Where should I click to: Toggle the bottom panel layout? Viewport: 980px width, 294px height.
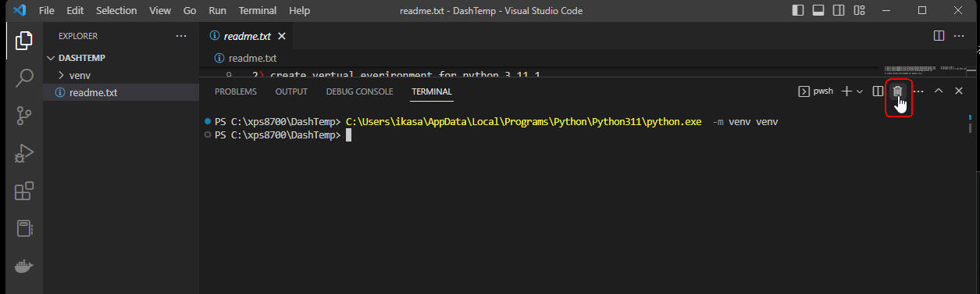click(x=818, y=11)
